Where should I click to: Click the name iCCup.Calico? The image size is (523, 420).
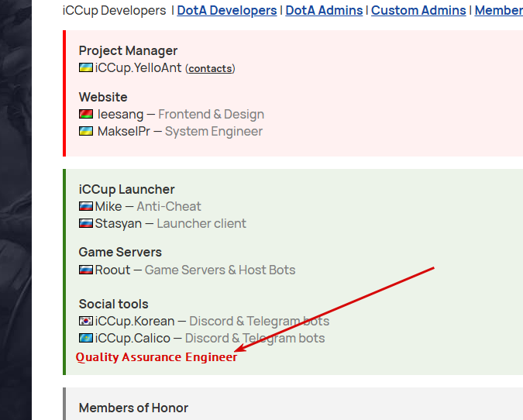click(132, 339)
